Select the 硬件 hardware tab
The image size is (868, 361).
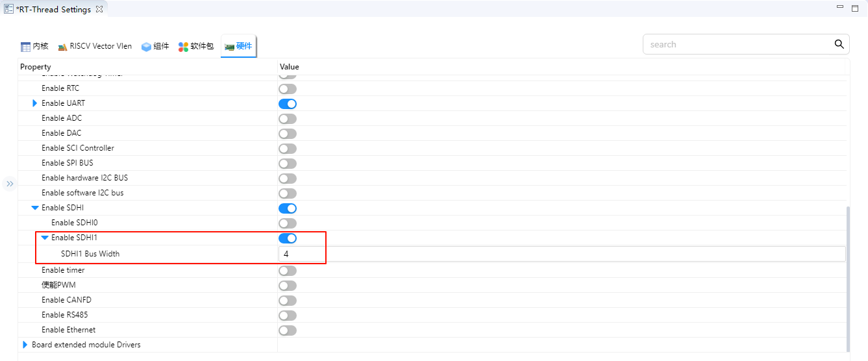[x=238, y=46]
